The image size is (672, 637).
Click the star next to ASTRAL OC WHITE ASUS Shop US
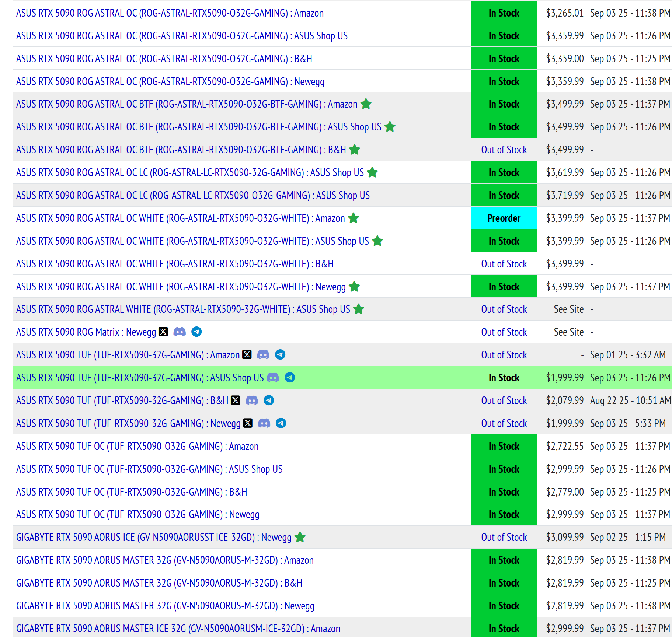[x=377, y=241]
